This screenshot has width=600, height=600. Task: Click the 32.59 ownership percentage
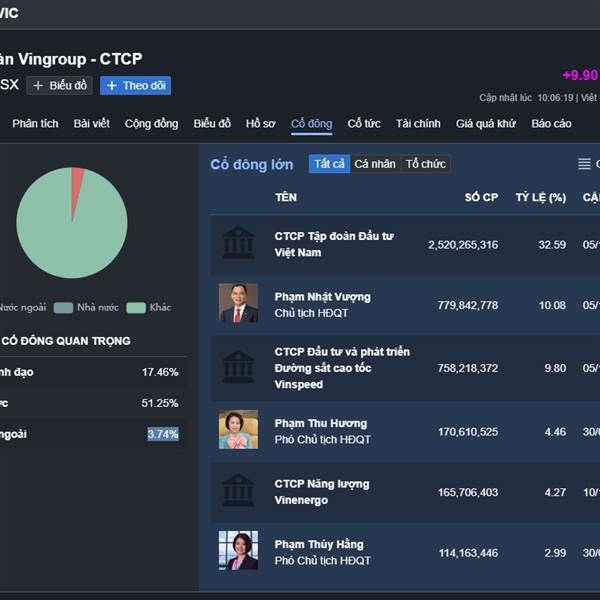[x=552, y=245]
